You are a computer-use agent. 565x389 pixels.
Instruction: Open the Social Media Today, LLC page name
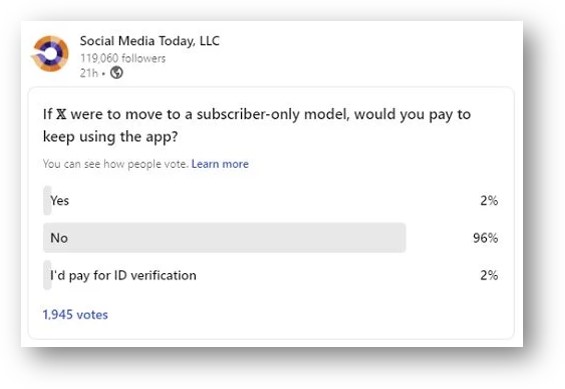(150, 41)
